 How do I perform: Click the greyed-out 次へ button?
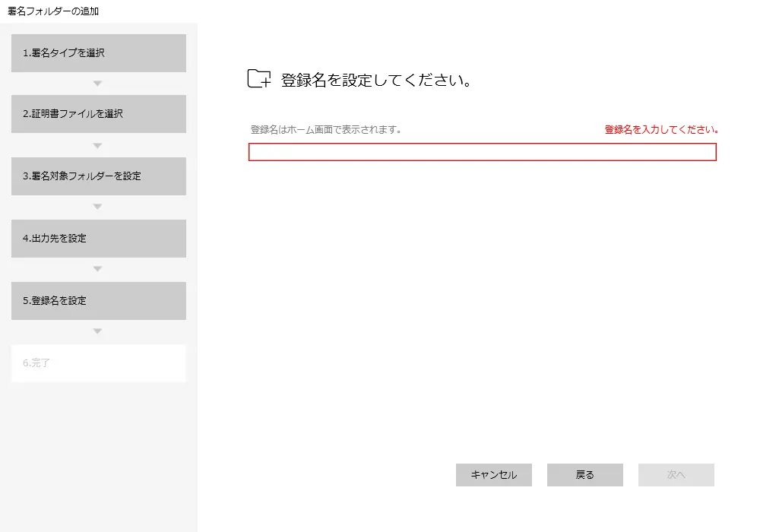676,475
